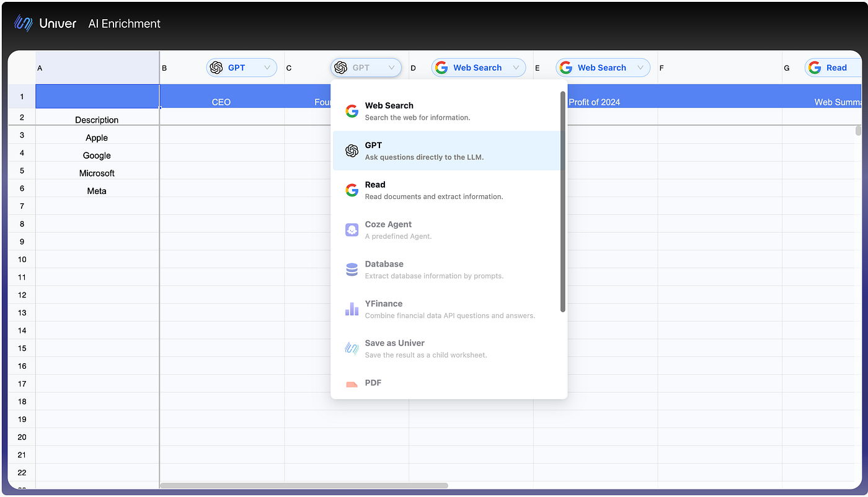The image size is (868, 497).
Task: Click the GPT icon in column C header
Action: [x=340, y=68]
